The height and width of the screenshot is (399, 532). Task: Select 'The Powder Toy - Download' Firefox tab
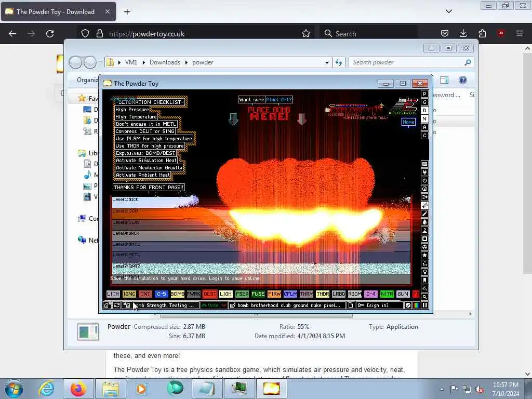(58, 11)
